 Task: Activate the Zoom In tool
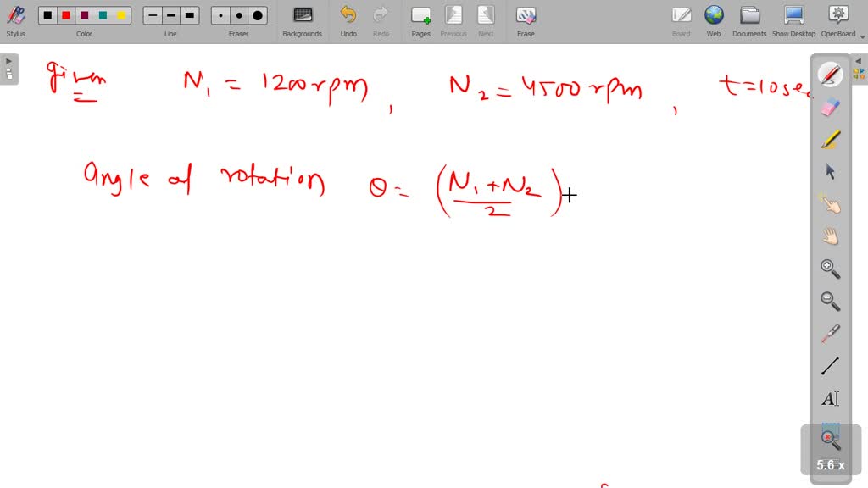click(830, 268)
